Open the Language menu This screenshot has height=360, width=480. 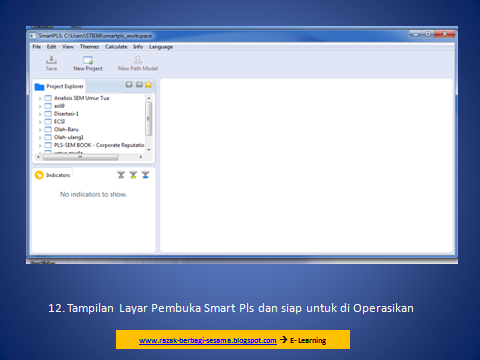pyautogui.click(x=161, y=47)
